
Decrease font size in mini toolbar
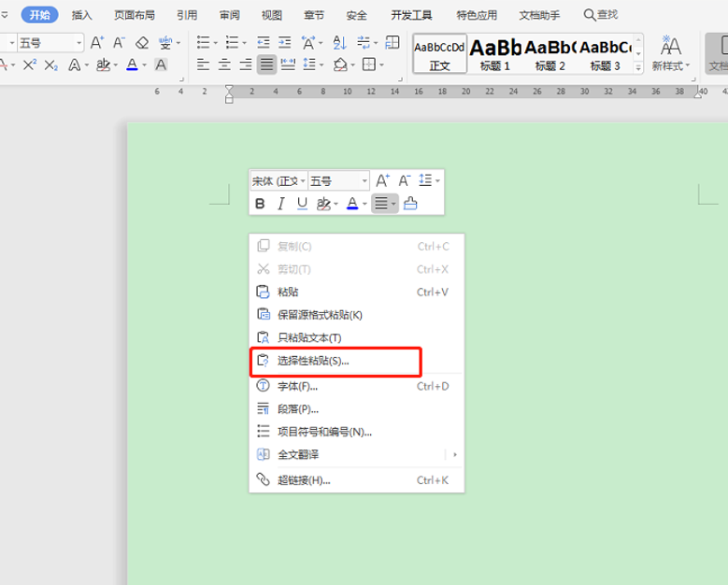405,180
